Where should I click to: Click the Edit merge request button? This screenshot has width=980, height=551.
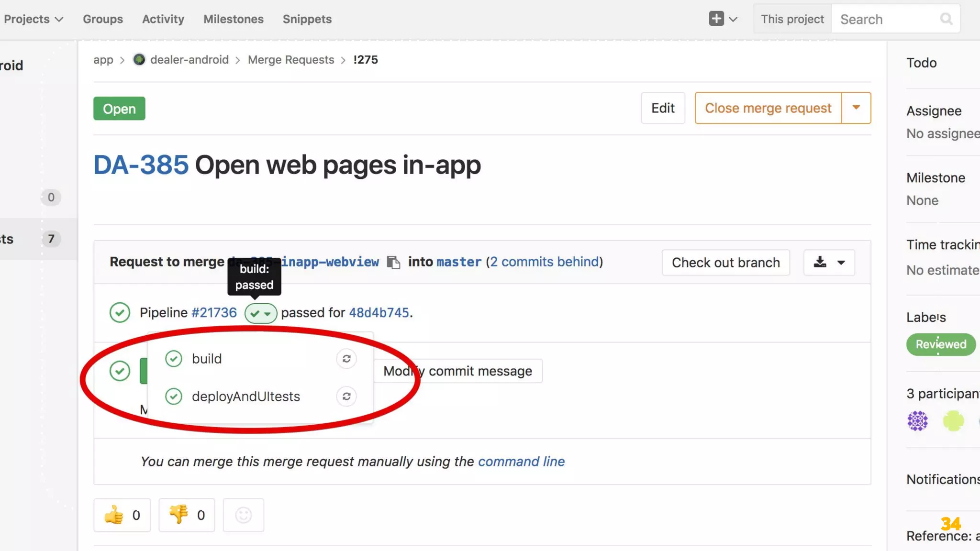[x=663, y=108]
